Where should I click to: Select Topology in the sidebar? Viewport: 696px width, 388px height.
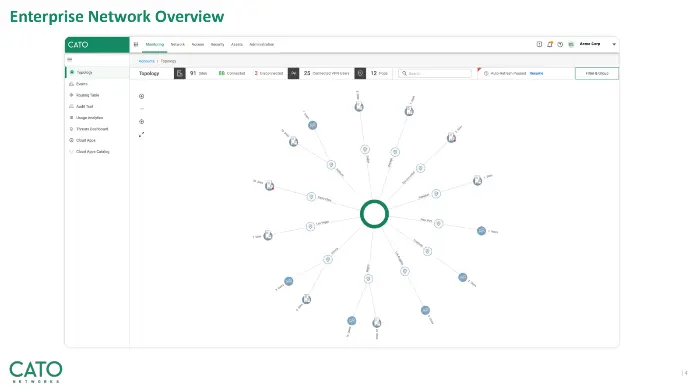click(97, 72)
